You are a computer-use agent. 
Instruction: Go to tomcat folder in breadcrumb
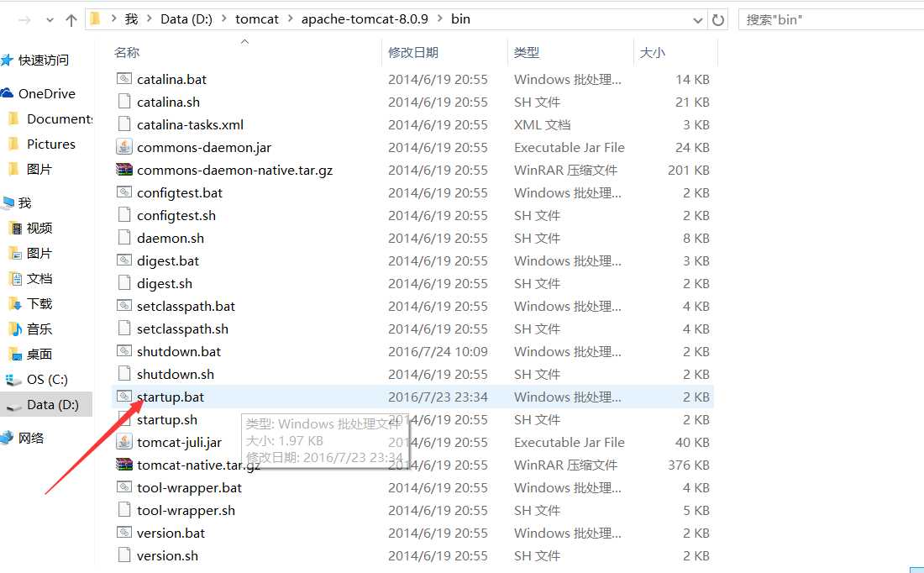coord(257,18)
